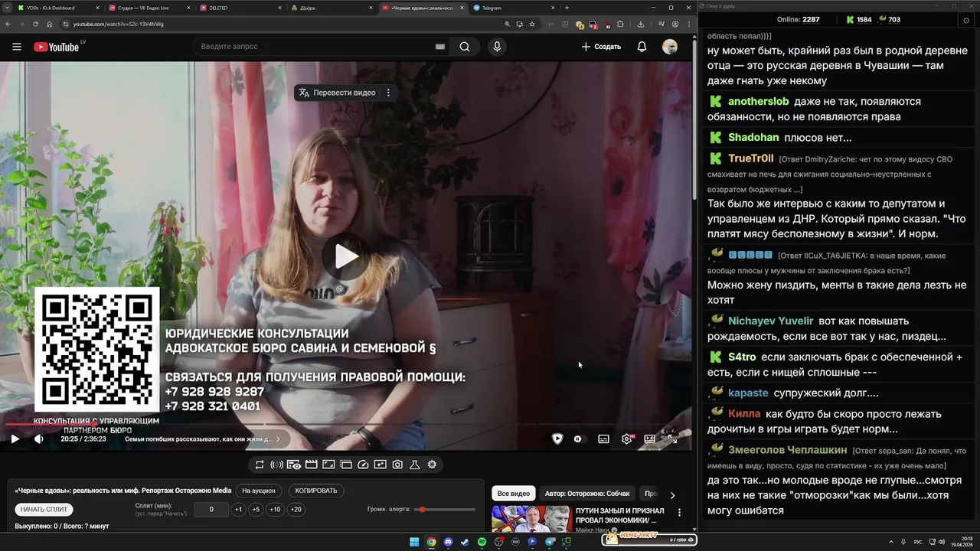Open the YouTube hamburger guide menu
The width and height of the screenshot is (980, 551).
(17, 47)
